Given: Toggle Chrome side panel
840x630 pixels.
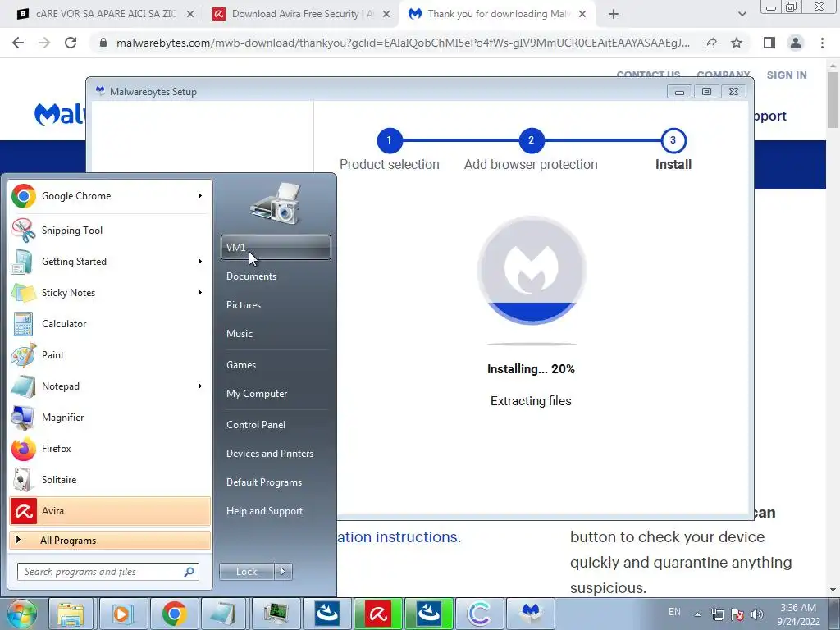Looking at the screenshot, I should click(x=769, y=43).
